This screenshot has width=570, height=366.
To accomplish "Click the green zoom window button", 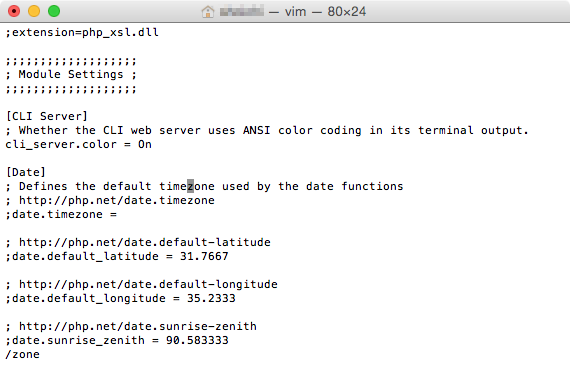I will point(54,11).
